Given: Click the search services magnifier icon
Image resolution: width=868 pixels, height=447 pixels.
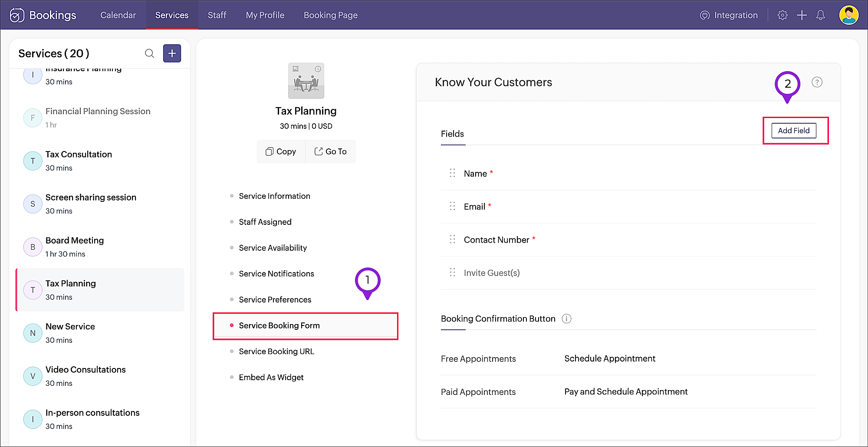Looking at the screenshot, I should pyautogui.click(x=149, y=53).
